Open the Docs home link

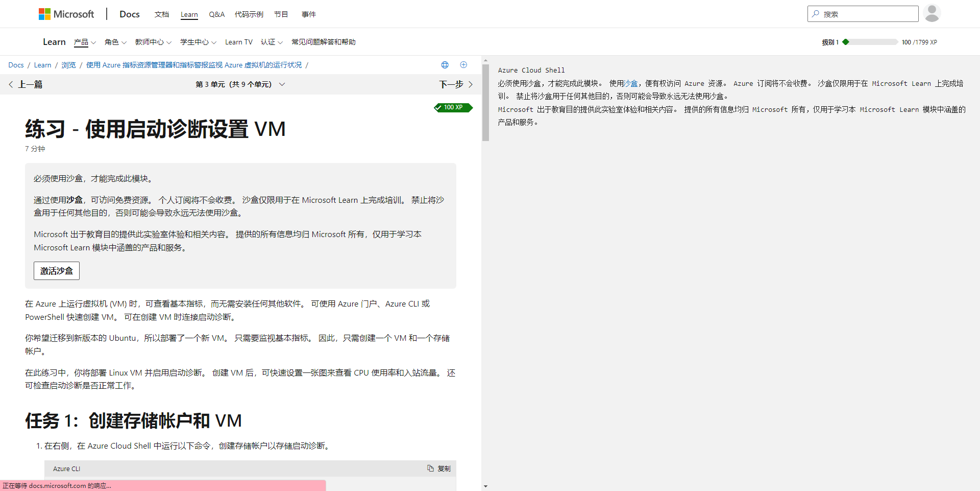130,14
